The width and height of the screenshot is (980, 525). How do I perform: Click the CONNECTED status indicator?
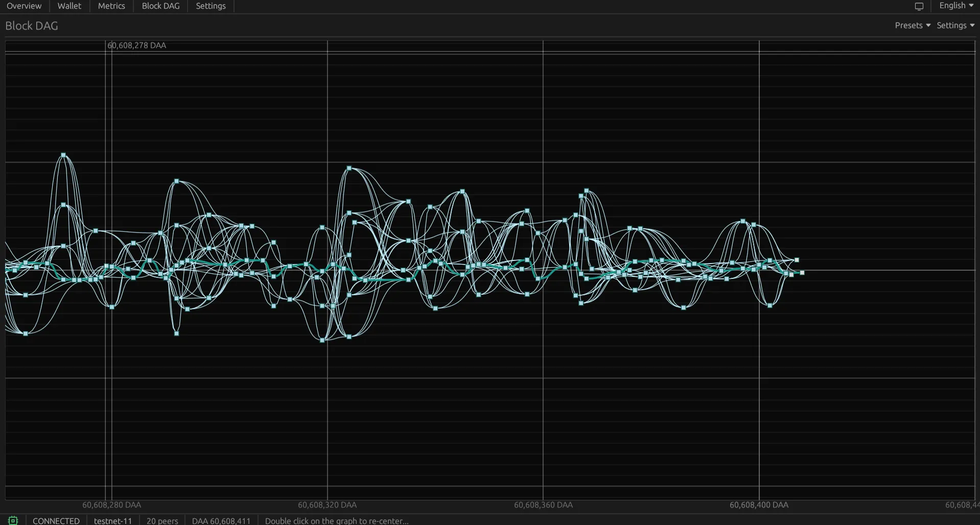[x=56, y=520]
